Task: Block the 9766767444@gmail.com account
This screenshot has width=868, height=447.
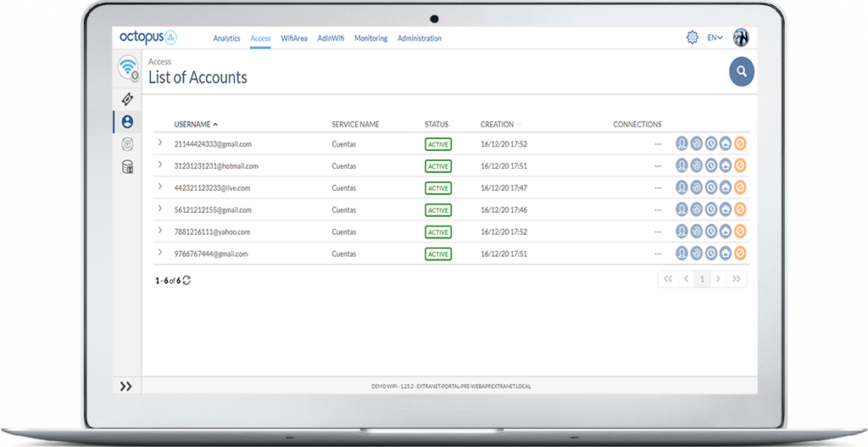Action: [x=740, y=254]
